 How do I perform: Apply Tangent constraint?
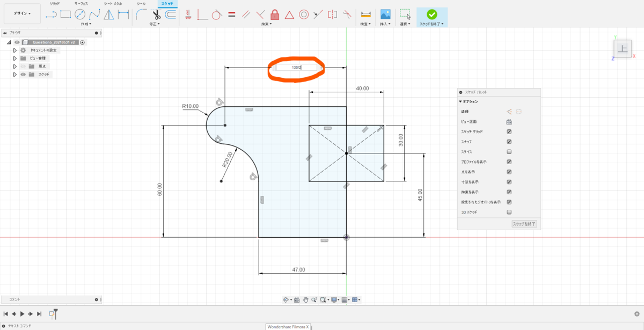tap(217, 14)
